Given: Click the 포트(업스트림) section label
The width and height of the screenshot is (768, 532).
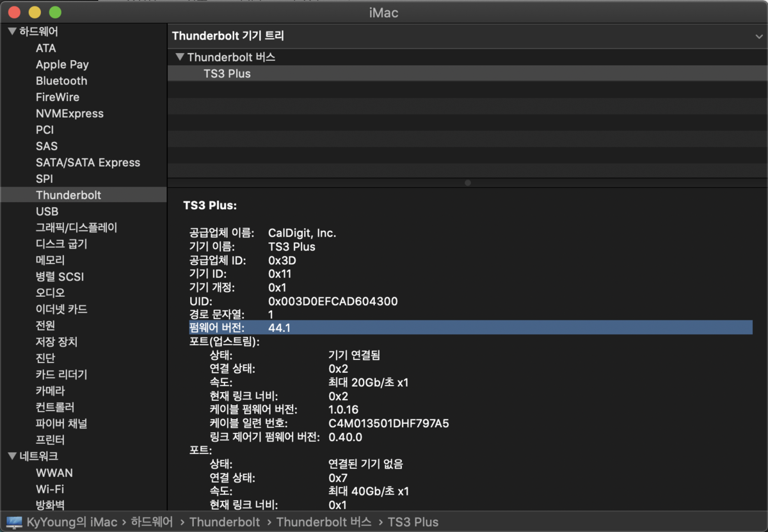Looking at the screenshot, I should pos(225,341).
